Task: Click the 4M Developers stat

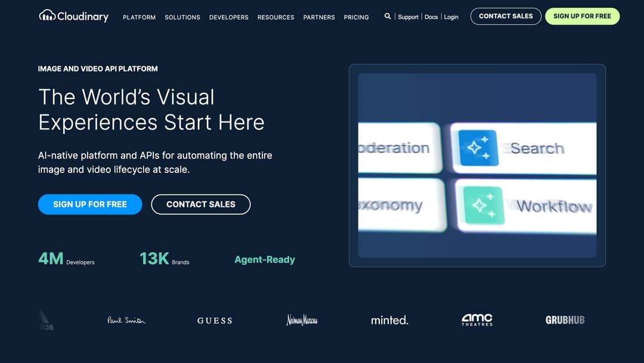Action: pyautogui.click(x=66, y=259)
